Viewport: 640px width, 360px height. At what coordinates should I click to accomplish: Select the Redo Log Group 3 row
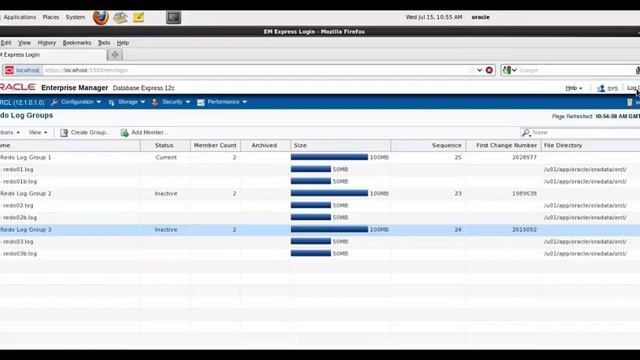point(320,230)
